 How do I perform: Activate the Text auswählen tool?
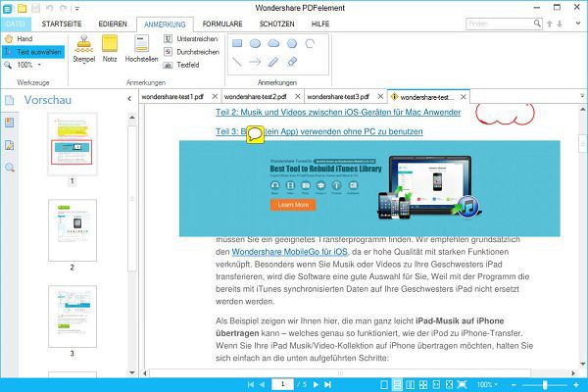point(33,52)
